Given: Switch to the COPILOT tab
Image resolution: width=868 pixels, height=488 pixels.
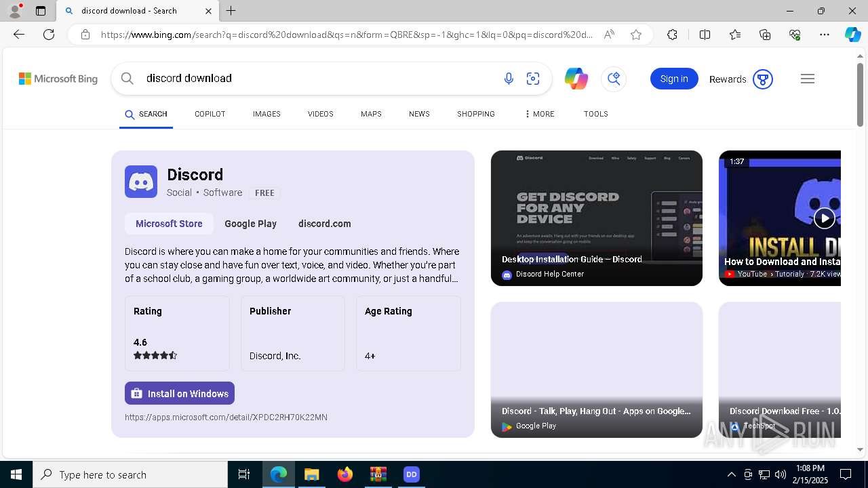Looking at the screenshot, I should 210,114.
